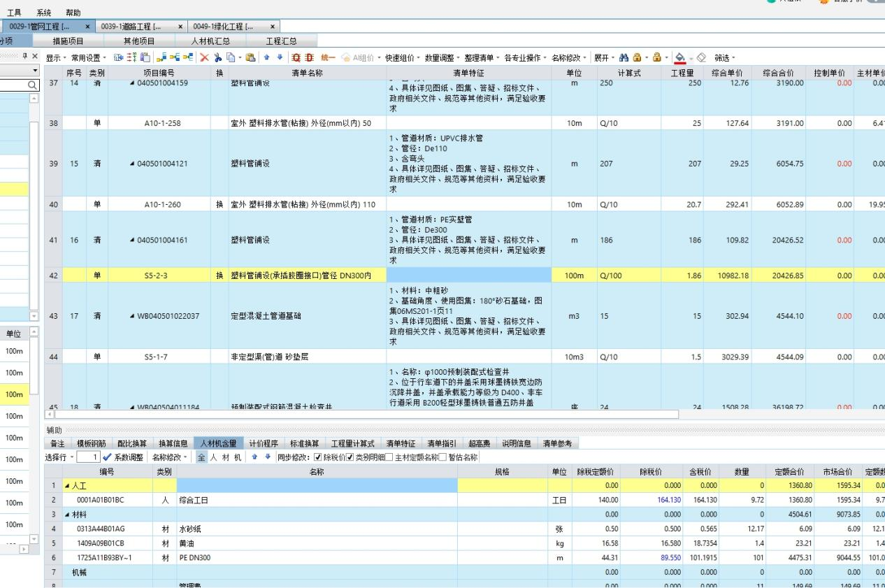This screenshot has height=588, width=885.
Task: Click the binoculars find icon
Action: coord(622,58)
